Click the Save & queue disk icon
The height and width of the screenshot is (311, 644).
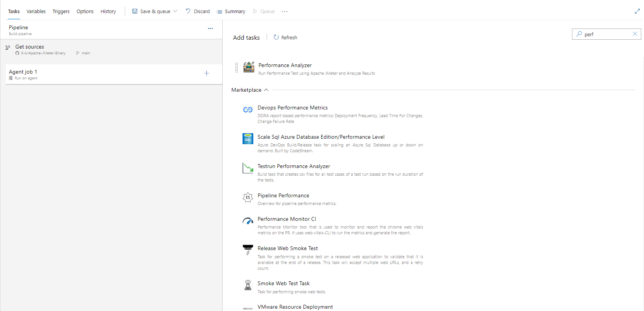coord(135,11)
